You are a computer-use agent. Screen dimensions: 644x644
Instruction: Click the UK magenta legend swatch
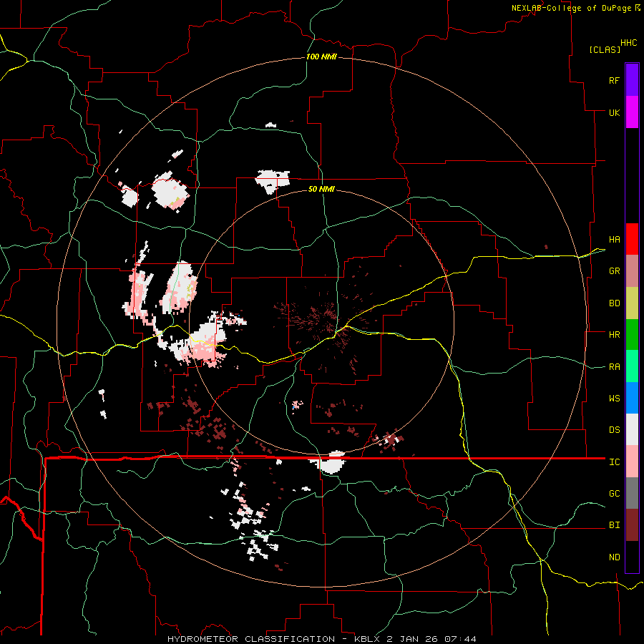[x=632, y=112]
